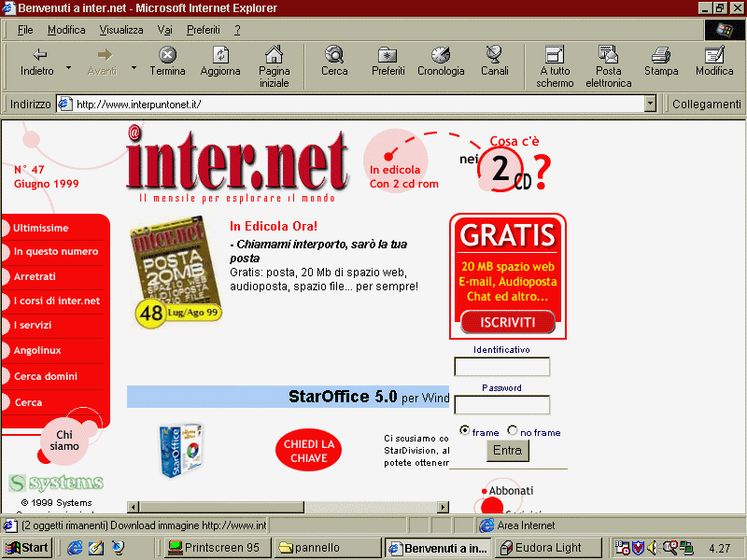747x560 pixels.
Task: Click the antivirus shield tray icon
Action: tap(638, 548)
